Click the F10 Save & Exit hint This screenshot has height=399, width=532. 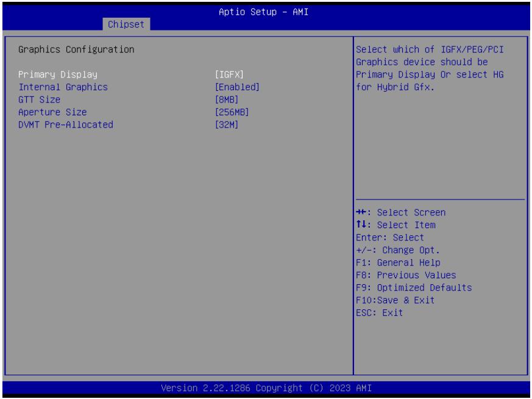click(395, 300)
